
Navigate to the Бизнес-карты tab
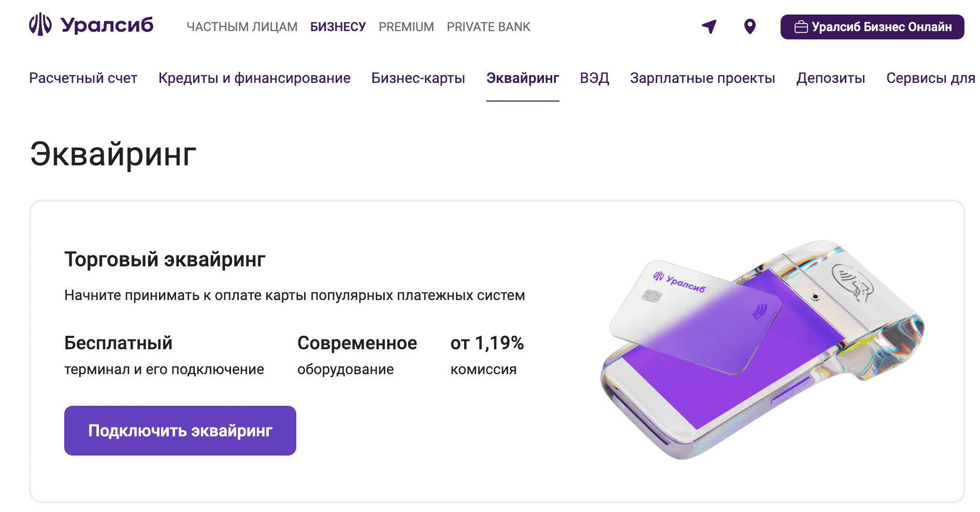pos(418,78)
